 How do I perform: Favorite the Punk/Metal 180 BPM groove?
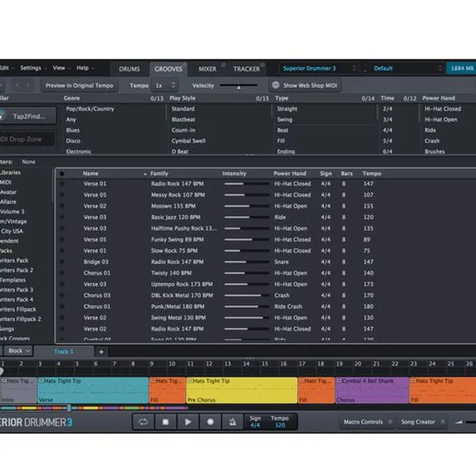61,307
